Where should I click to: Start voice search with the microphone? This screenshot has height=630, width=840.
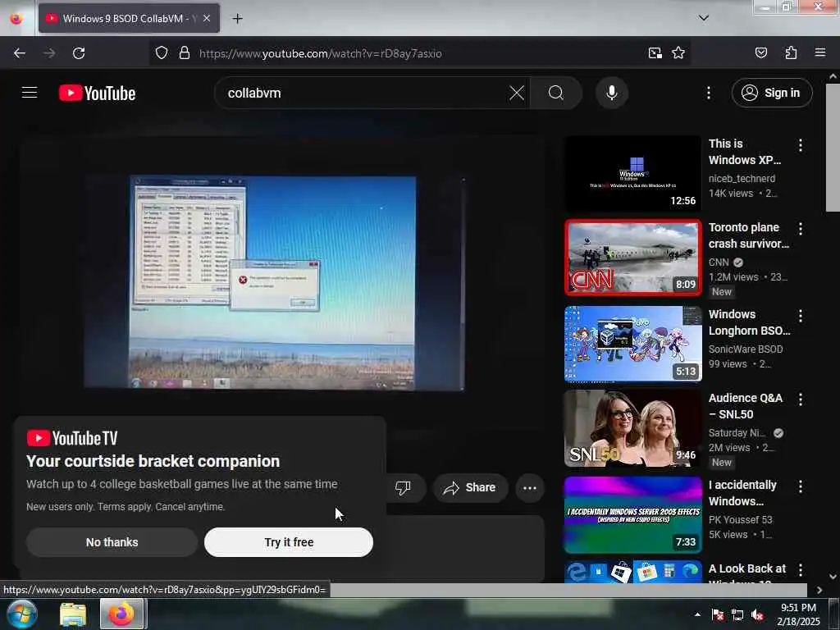pyautogui.click(x=611, y=93)
